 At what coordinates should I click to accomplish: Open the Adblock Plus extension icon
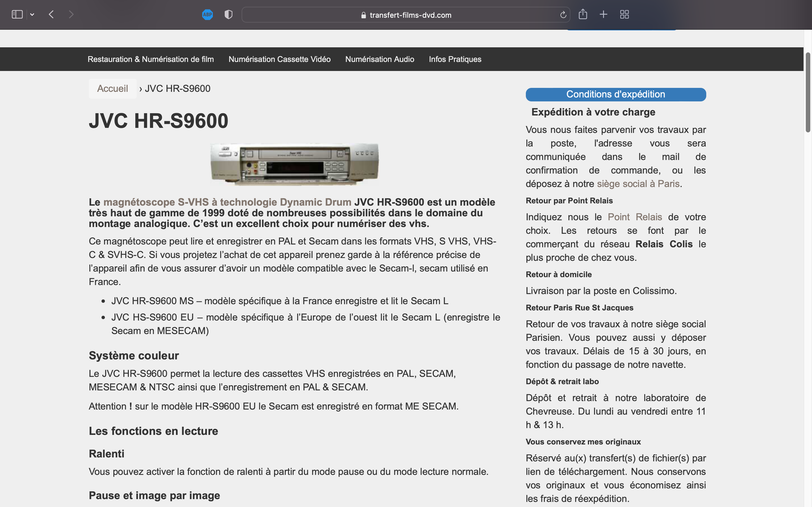pos(207,14)
